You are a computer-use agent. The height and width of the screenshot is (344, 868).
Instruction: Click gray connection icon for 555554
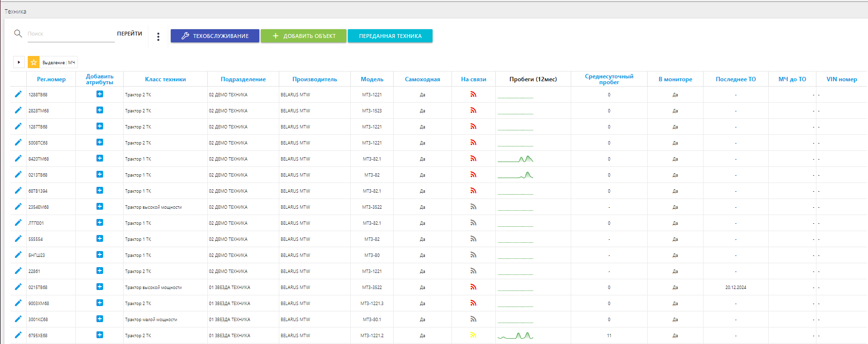click(473, 239)
